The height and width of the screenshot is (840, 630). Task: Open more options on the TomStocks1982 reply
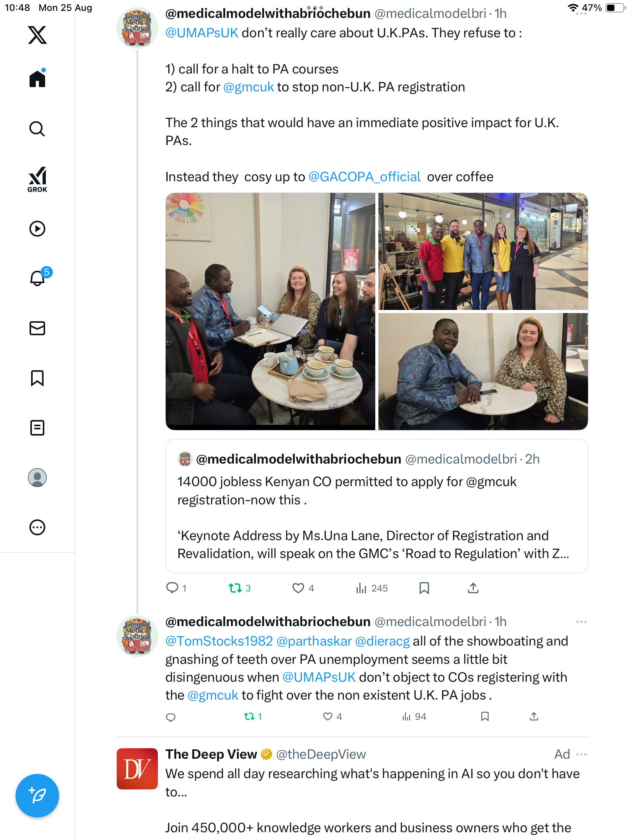click(581, 622)
